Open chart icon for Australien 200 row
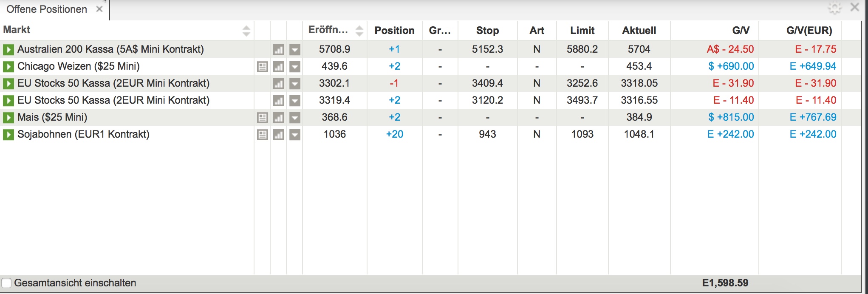Viewport: 868px width, 294px height. pyautogui.click(x=278, y=50)
